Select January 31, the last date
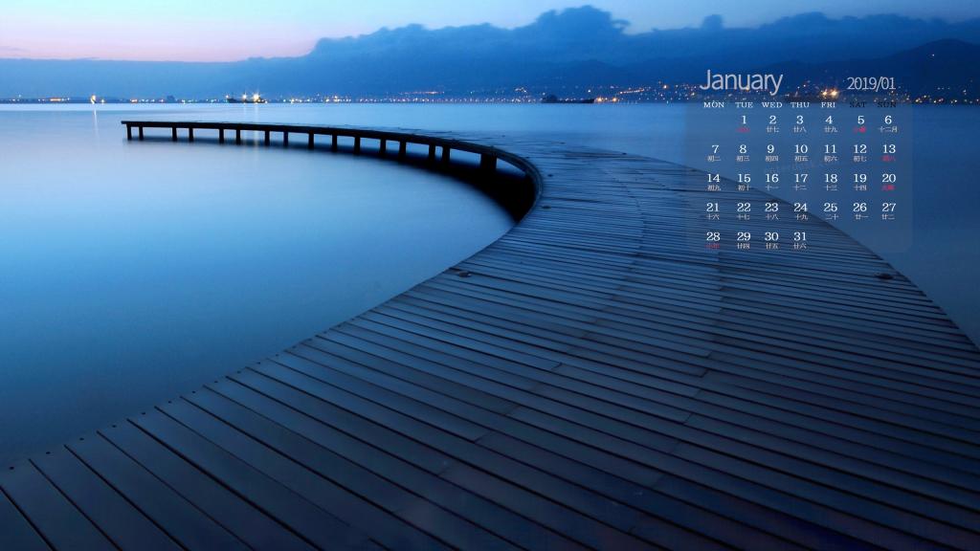The height and width of the screenshot is (551, 980). pyautogui.click(x=799, y=236)
